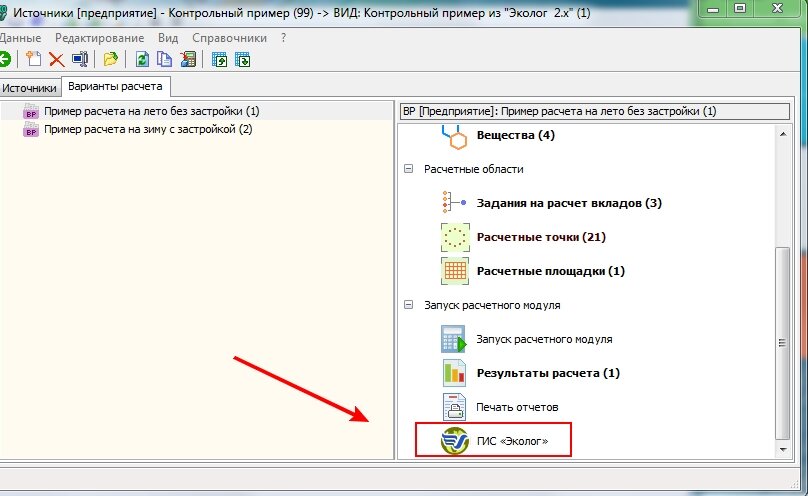Open ГИС «Эколог» label
Viewport: 808px width, 496px height.
[x=512, y=441]
